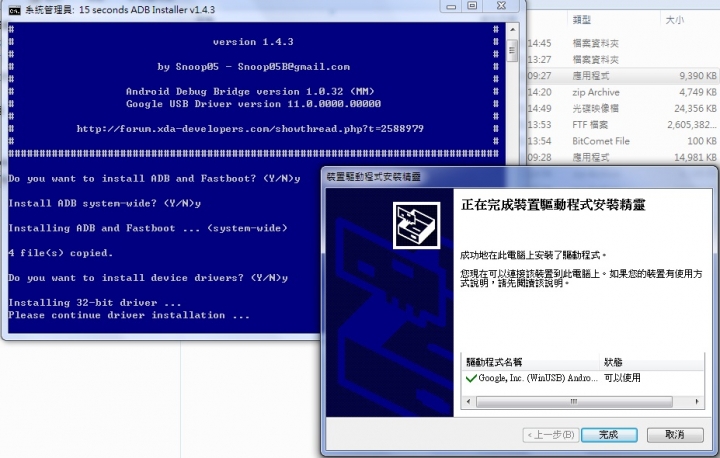This screenshot has height=458, width=720.
Task: Click the 可以使用 status cell
Action: [622, 378]
